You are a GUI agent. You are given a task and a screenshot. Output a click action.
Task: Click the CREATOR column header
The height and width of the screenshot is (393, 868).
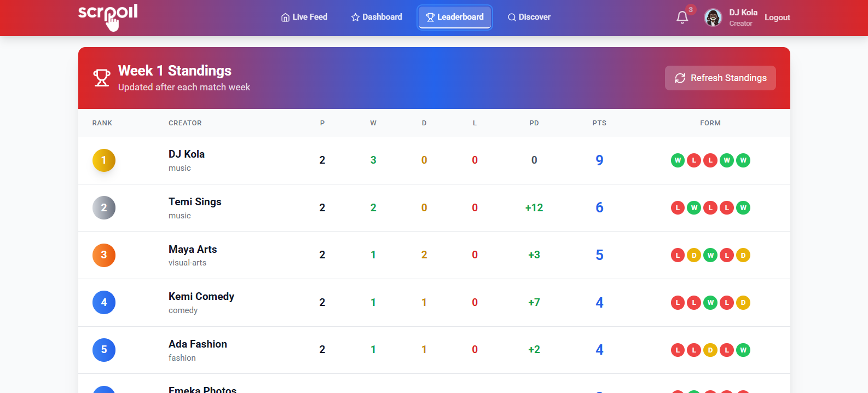click(x=185, y=123)
